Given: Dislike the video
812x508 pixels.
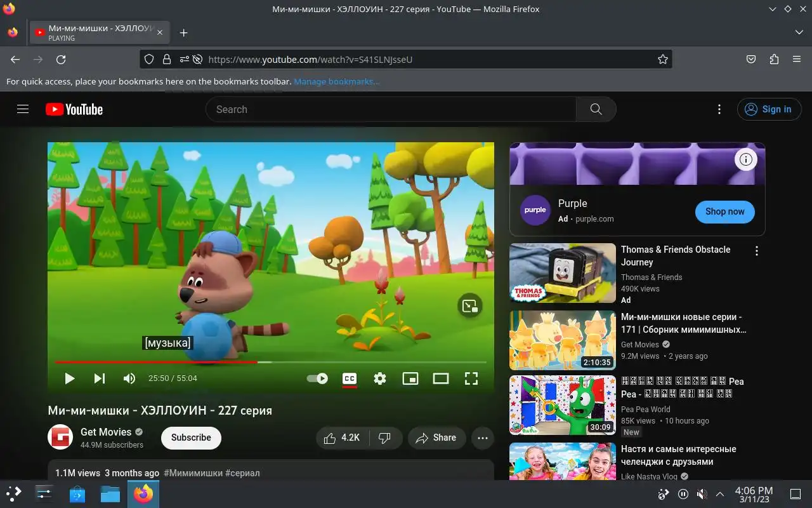Looking at the screenshot, I should [384, 438].
